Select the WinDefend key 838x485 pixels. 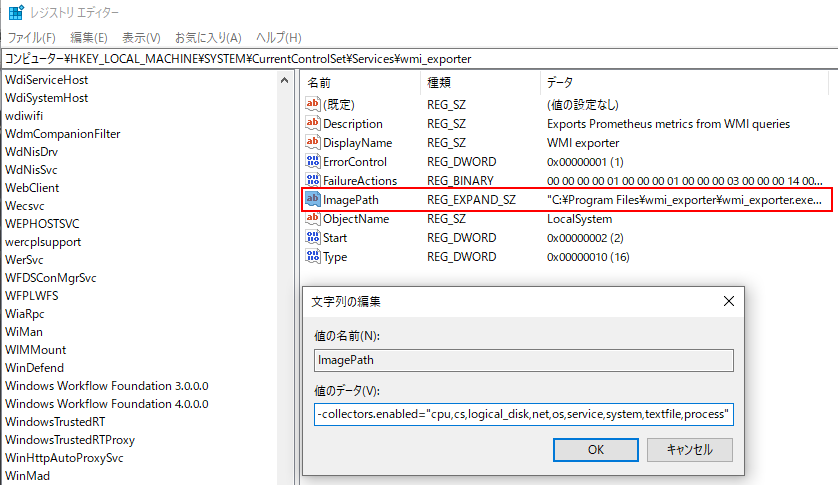(34, 368)
